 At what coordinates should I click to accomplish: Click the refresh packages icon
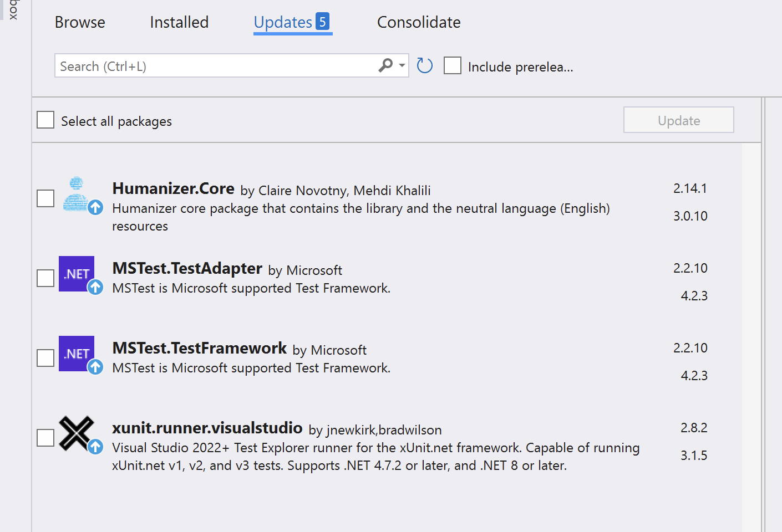(425, 66)
